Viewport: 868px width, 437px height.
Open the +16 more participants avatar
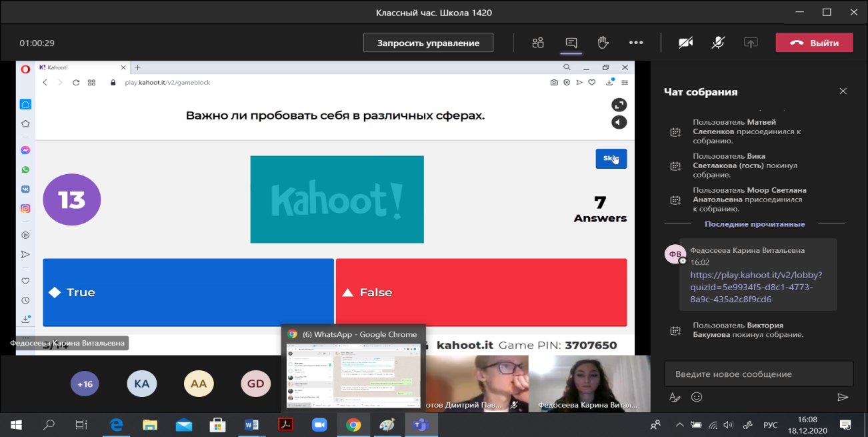pyautogui.click(x=85, y=384)
